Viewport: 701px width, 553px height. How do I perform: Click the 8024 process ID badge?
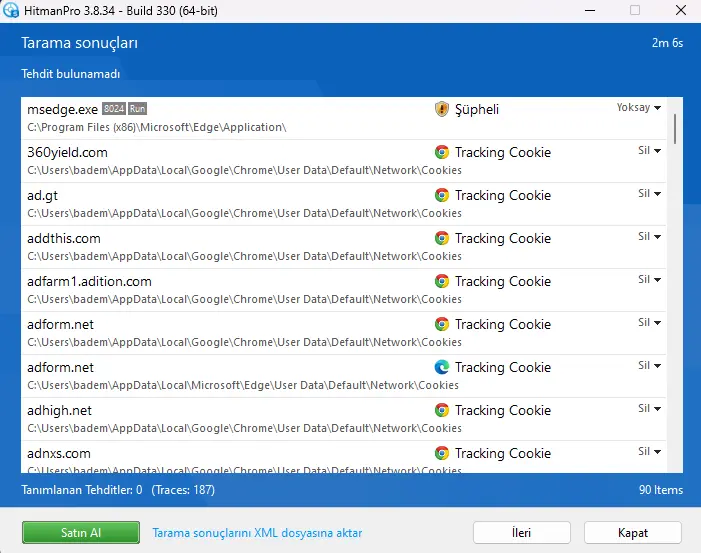pyautogui.click(x=114, y=109)
